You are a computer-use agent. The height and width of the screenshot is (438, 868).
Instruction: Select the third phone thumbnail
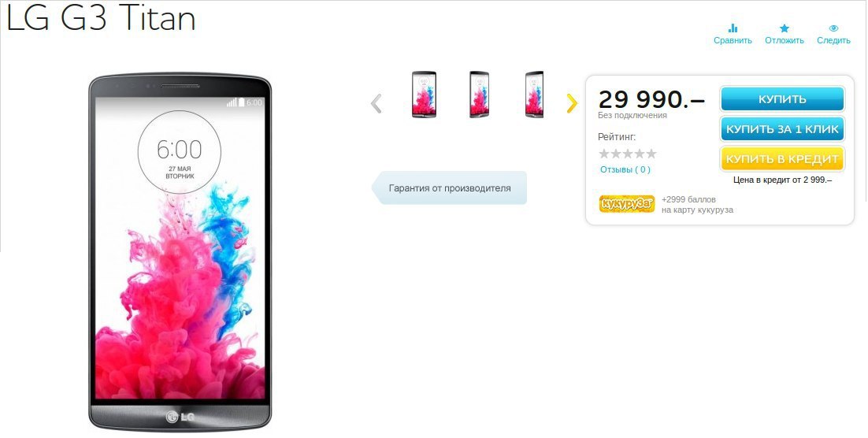tap(534, 95)
